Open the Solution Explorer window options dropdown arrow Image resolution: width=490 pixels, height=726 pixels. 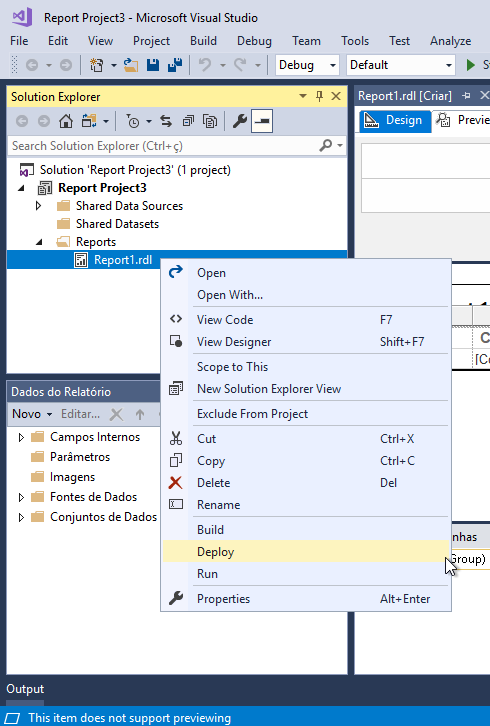pos(303,96)
